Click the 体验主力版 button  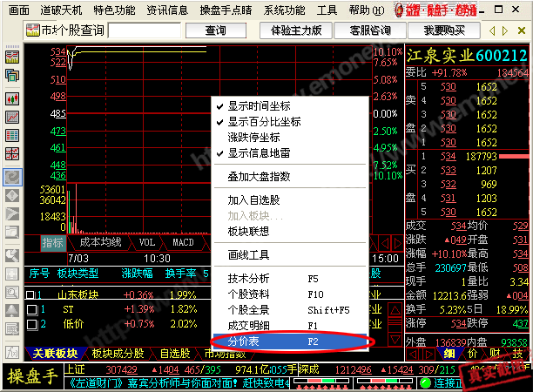click(x=296, y=30)
